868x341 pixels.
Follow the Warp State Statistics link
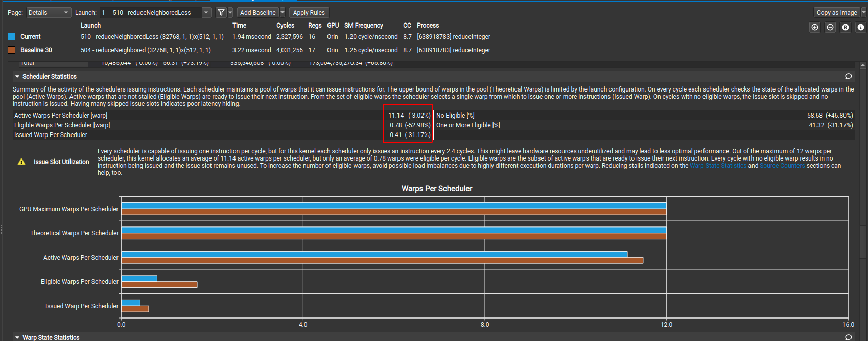point(718,166)
